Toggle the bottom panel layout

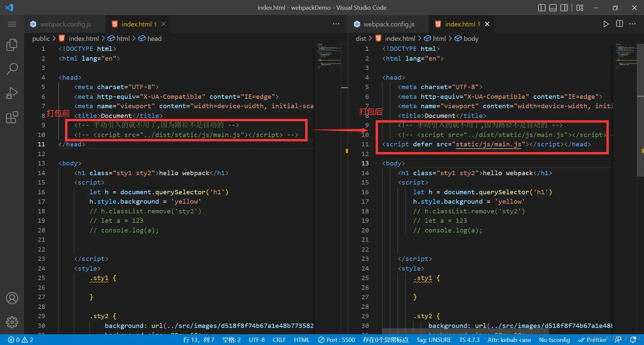pyautogui.click(x=553, y=8)
